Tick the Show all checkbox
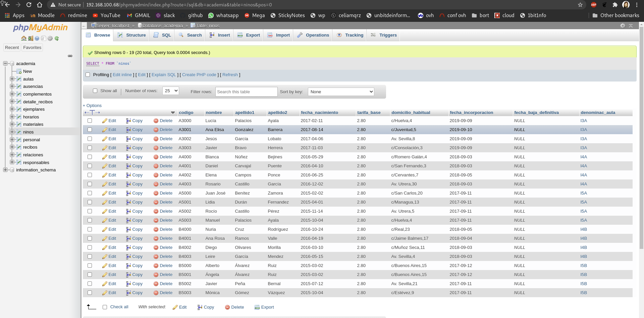644x318 pixels. [x=95, y=91]
